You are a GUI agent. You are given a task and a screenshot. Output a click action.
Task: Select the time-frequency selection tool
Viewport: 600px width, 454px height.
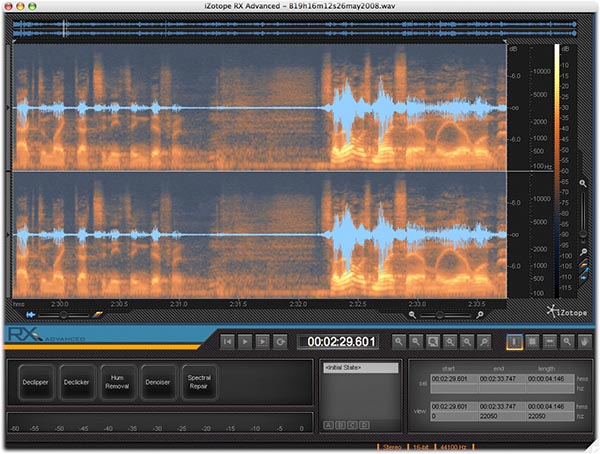pyautogui.click(x=532, y=341)
